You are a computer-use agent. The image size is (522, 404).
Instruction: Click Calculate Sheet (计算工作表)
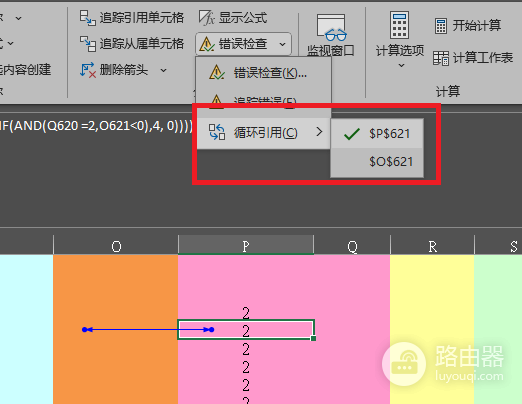(x=473, y=58)
